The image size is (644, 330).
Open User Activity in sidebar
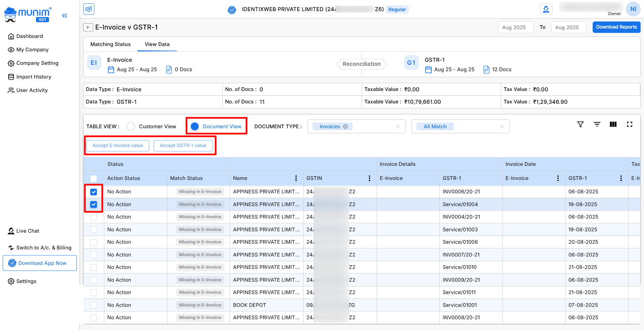click(28, 90)
